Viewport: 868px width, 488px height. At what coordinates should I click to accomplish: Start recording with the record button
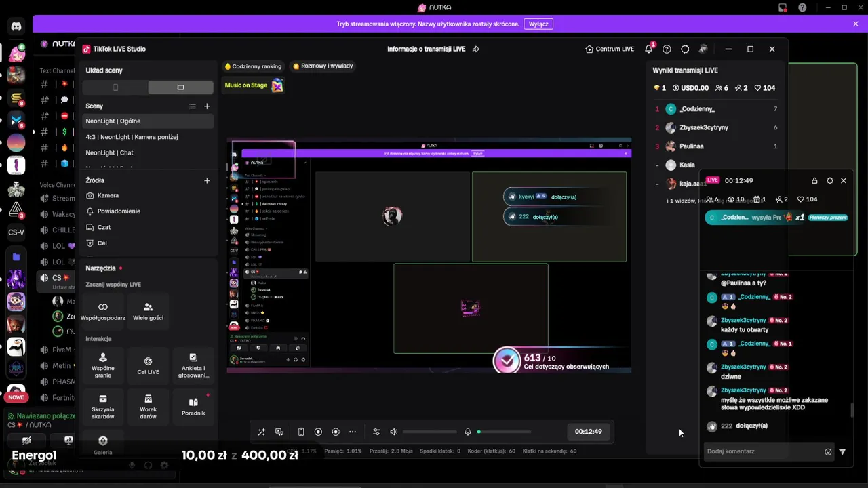click(x=318, y=432)
